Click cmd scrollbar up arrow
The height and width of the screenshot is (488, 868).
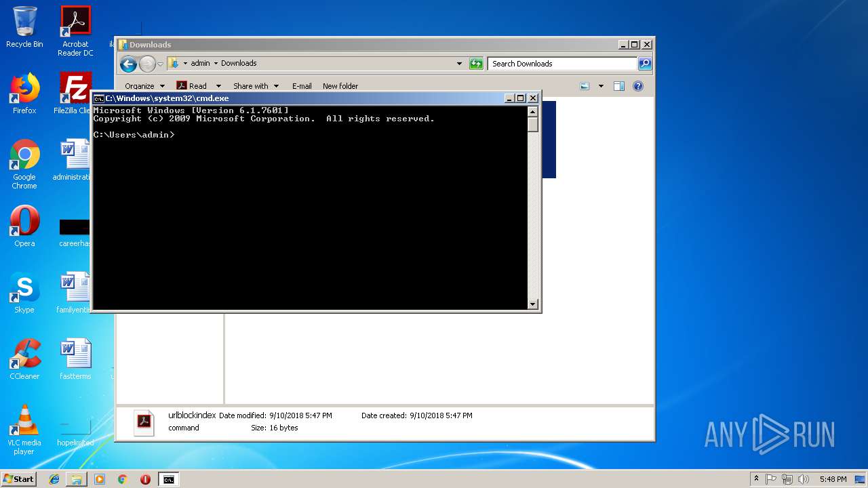click(x=533, y=112)
